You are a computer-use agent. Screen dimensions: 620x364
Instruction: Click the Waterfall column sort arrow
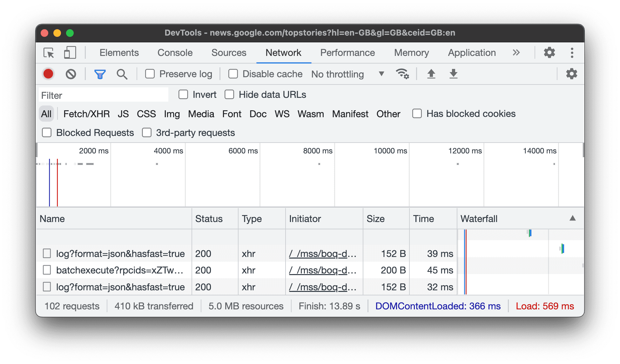(x=572, y=219)
